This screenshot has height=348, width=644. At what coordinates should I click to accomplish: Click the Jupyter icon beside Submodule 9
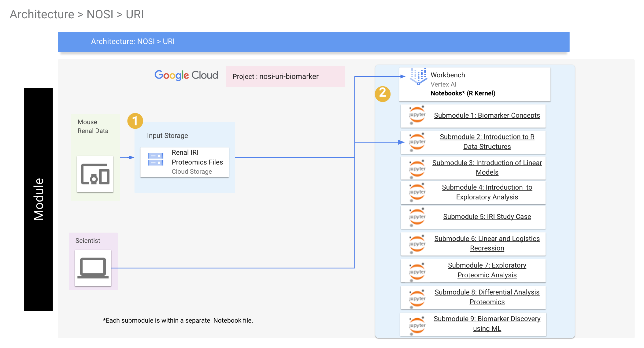(417, 325)
